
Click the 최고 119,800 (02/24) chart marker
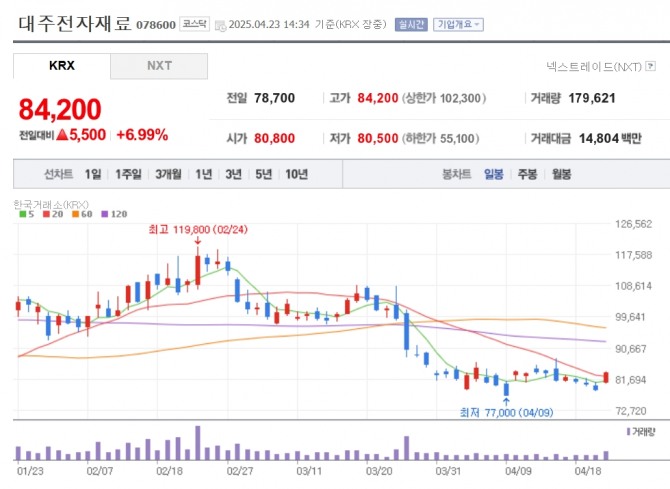[x=198, y=230]
